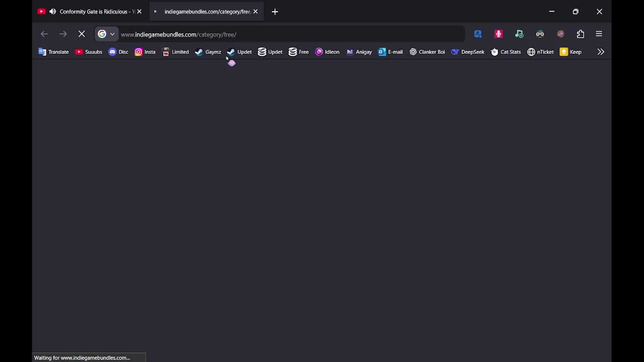
Task: Go back one page
Action: click(44, 34)
